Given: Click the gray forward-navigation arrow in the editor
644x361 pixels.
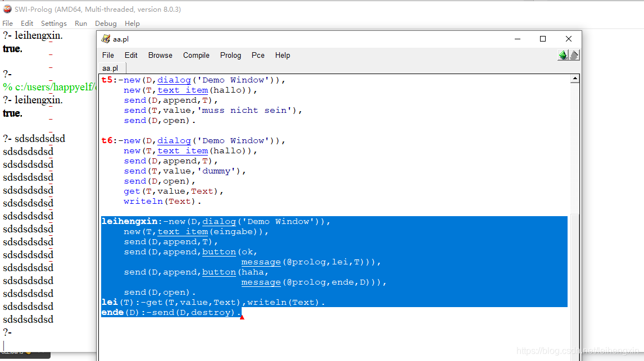Looking at the screenshot, I should 574,54.
